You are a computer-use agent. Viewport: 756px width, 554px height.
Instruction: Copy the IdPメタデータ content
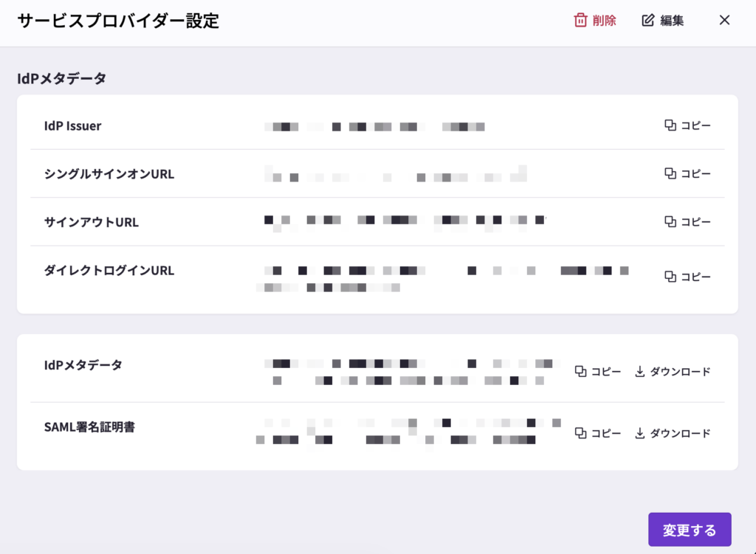(598, 371)
